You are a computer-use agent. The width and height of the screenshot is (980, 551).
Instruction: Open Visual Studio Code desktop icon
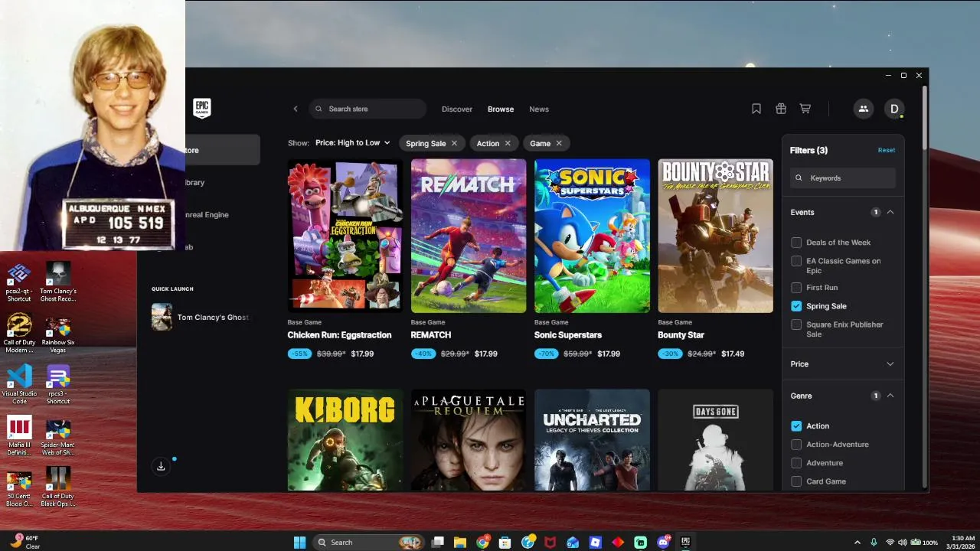(x=19, y=385)
